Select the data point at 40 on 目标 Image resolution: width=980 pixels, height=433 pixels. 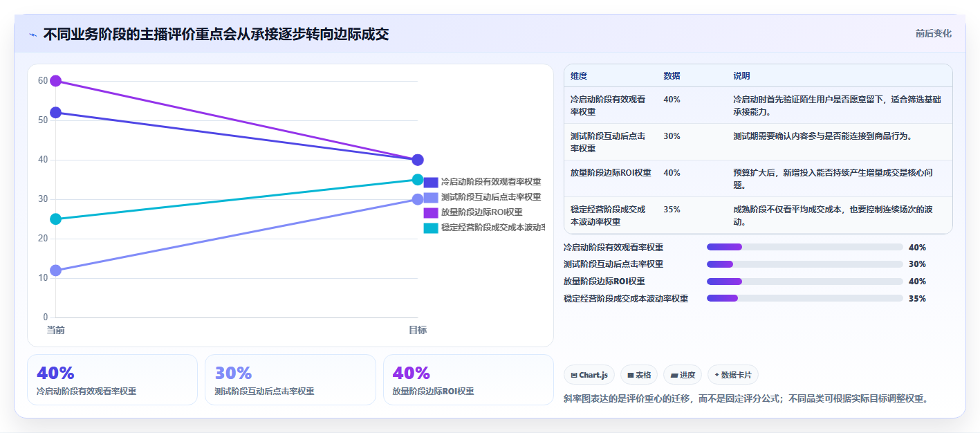point(418,160)
